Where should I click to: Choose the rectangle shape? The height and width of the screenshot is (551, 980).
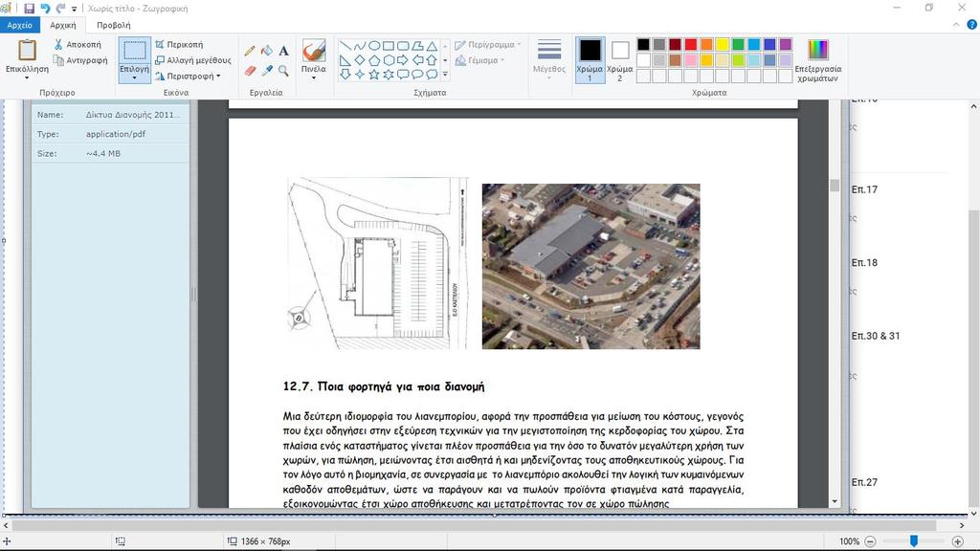389,46
